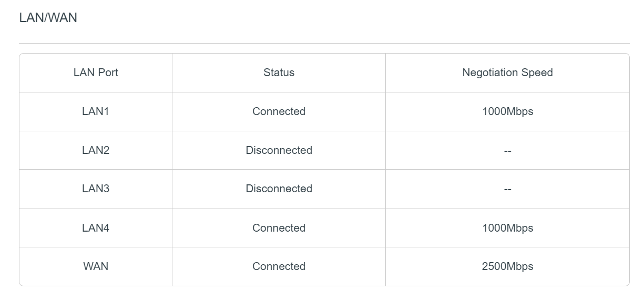Screen dimensions: 644x291
Task: Click the Negotiation Speed column header
Action: coord(507,72)
